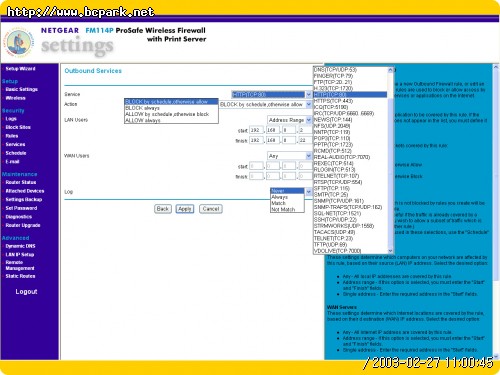Select FTP(TCP:20,21) service
Screen dimensions: 500x375
click(x=350, y=82)
